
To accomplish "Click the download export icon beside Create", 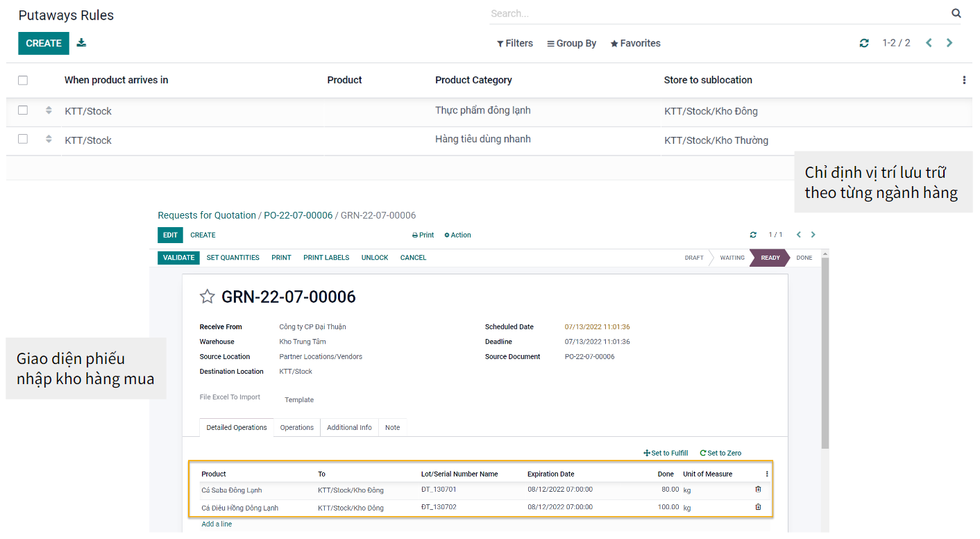I will (81, 43).
